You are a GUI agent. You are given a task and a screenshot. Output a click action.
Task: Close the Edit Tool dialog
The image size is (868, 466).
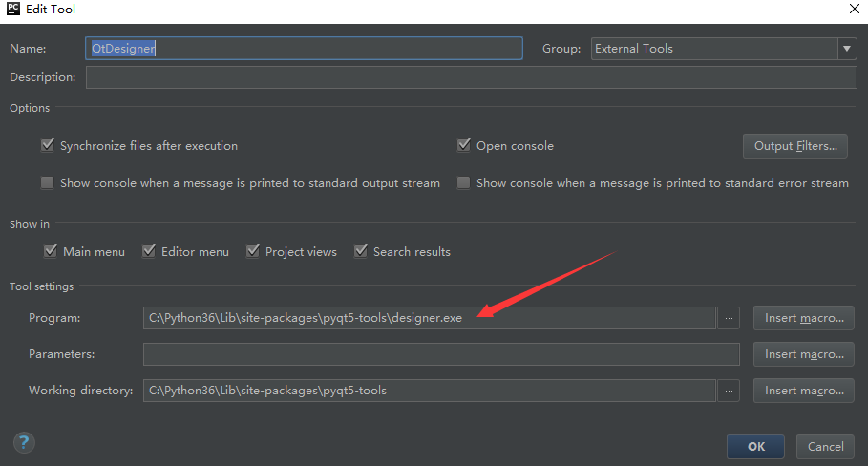(855, 9)
